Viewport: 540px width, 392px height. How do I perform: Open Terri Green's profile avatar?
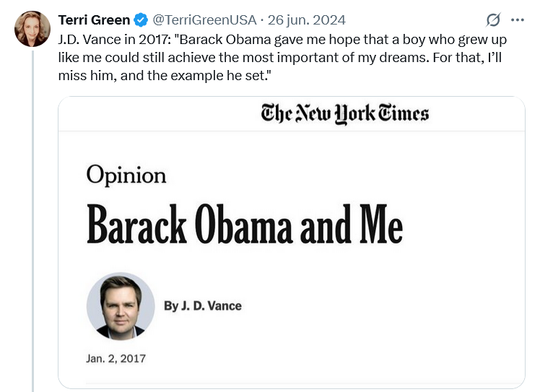pyautogui.click(x=32, y=29)
